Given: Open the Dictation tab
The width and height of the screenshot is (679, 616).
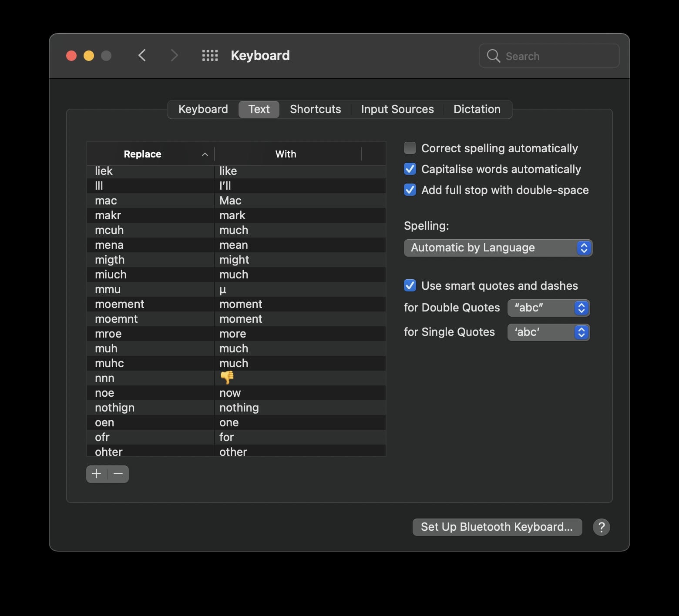Looking at the screenshot, I should [477, 109].
